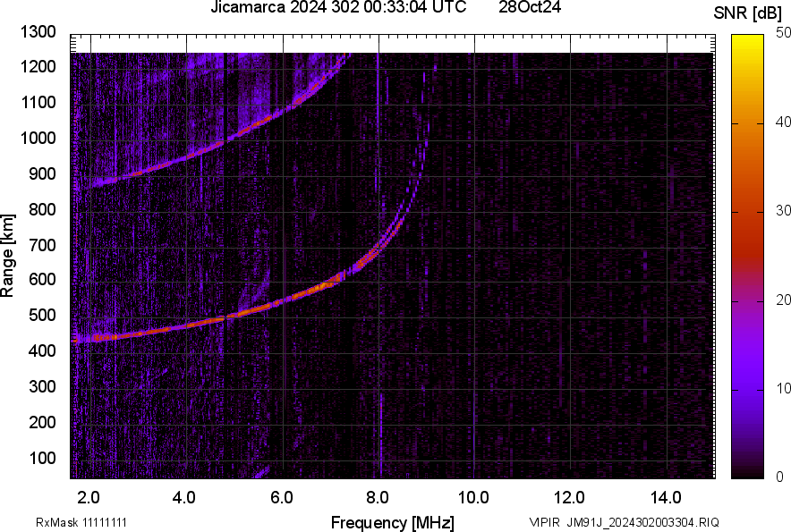
Task: Click the 'VIPIR' footer label
Action: coord(544,522)
